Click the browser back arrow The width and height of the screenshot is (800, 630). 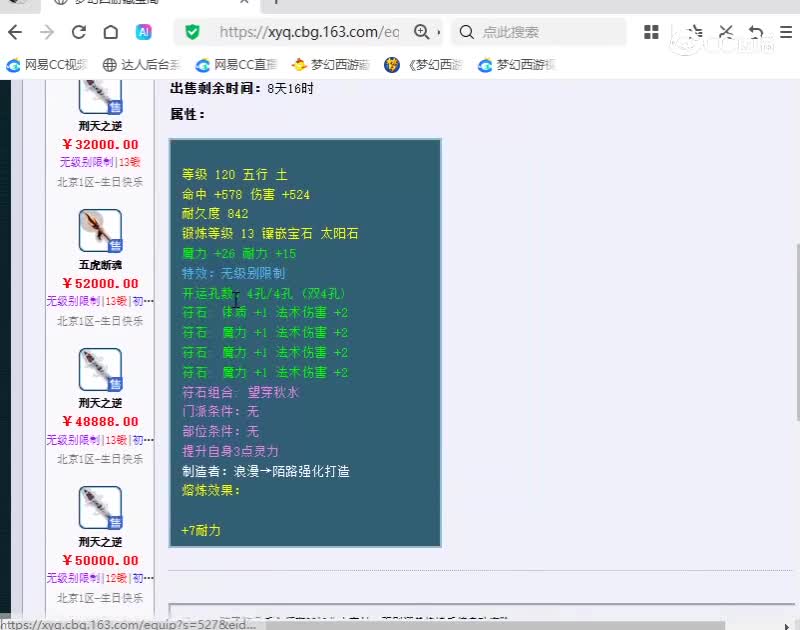(14, 32)
